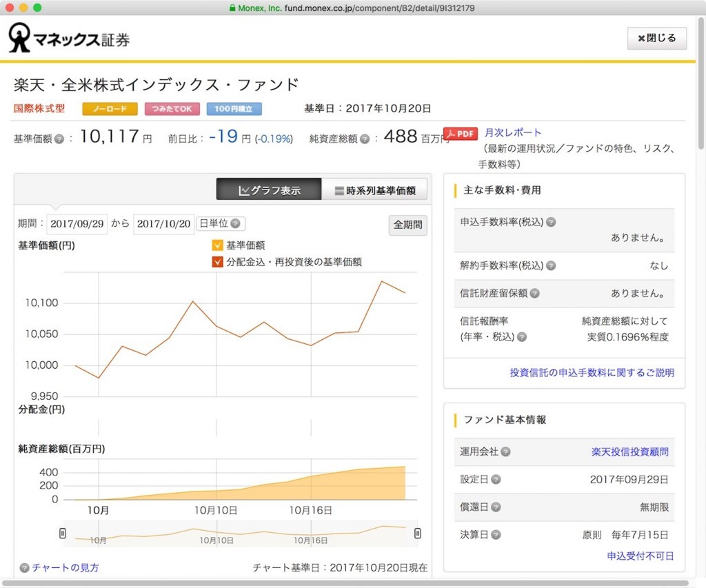Click help icon for 信託財産留保額
This screenshot has height=588, width=706.
(x=534, y=294)
